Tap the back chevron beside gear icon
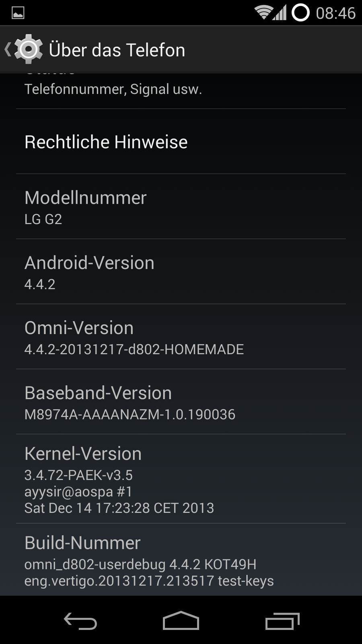 (7, 50)
